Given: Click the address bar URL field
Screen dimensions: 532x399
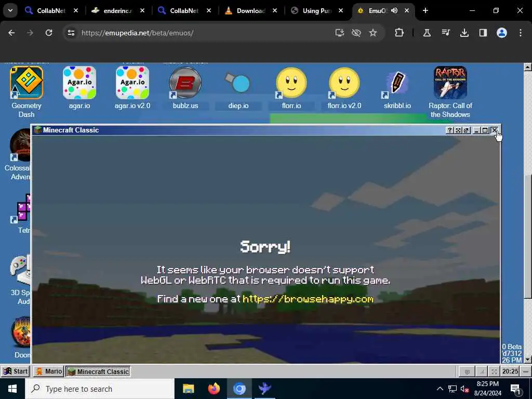Looking at the screenshot, I should [x=204, y=33].
